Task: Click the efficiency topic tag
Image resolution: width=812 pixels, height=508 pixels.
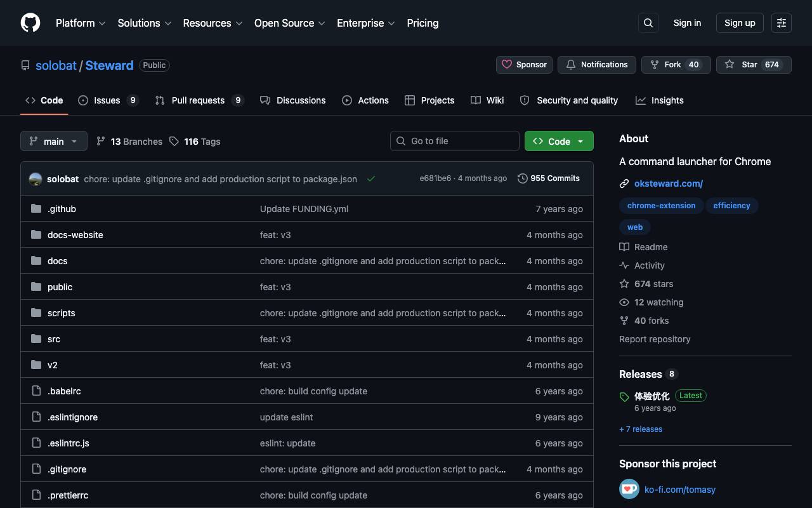Action: pyautogui.click(x=731, y=206)
